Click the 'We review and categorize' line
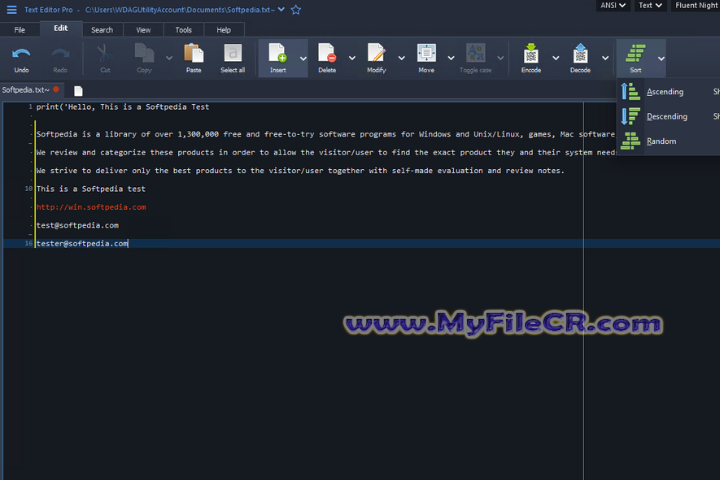 [326, 152]
